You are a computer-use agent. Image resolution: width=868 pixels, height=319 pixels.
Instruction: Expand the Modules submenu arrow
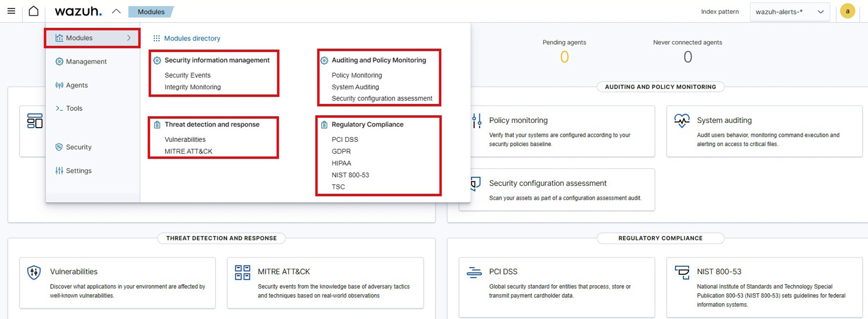pos(129,38)
